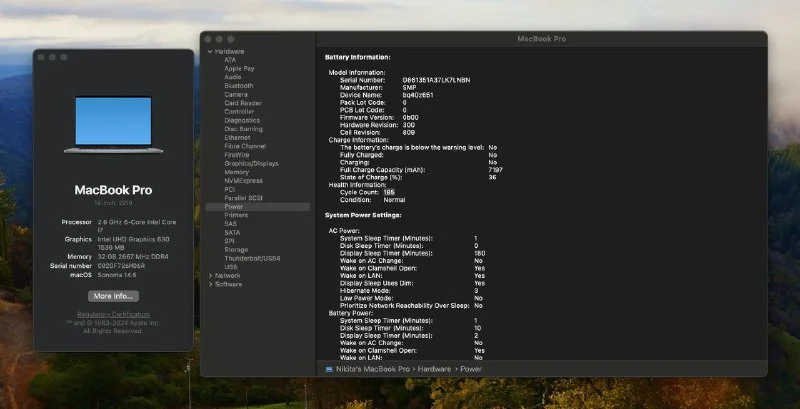
Task: Select Thunderbolt/USB4 in the sidebar
Action: click(253, 258)
